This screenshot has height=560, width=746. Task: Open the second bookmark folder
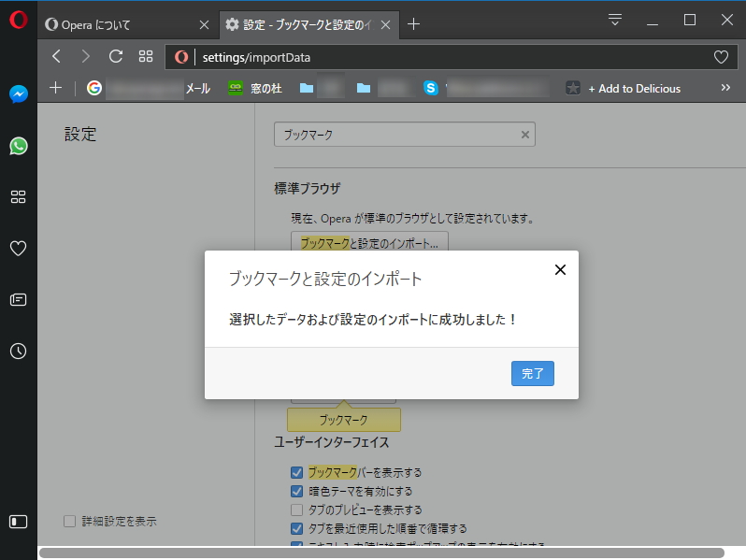click(x=384, y=88)
